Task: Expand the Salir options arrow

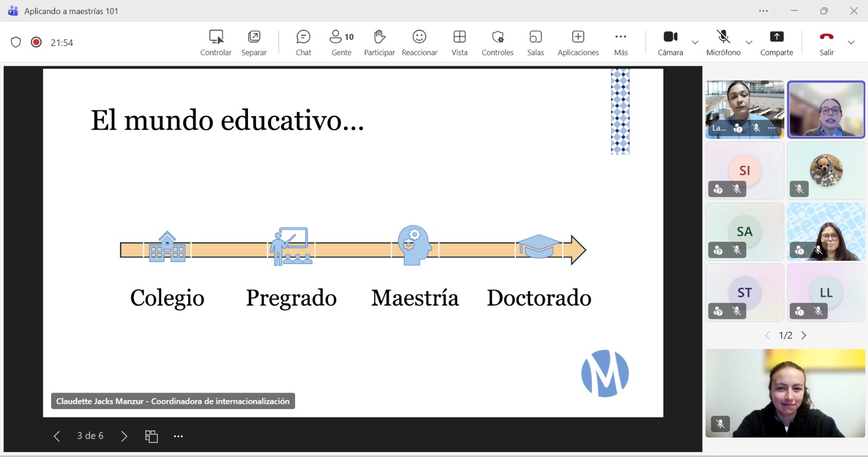Action: coord(851,42)
